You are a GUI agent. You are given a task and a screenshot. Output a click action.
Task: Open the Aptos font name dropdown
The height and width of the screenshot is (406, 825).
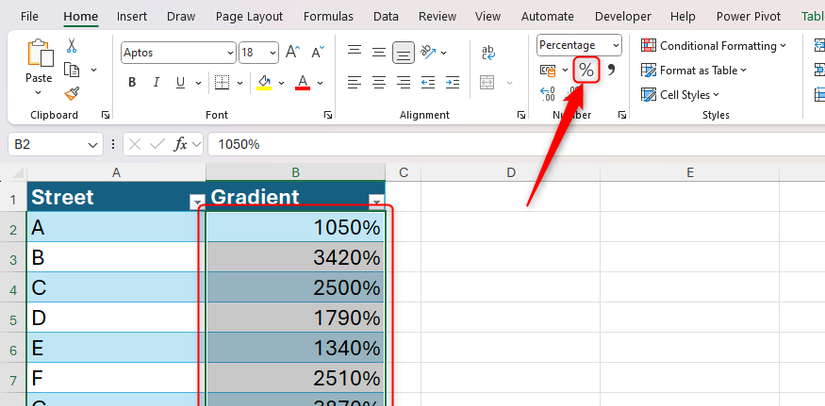coord(230,53)
